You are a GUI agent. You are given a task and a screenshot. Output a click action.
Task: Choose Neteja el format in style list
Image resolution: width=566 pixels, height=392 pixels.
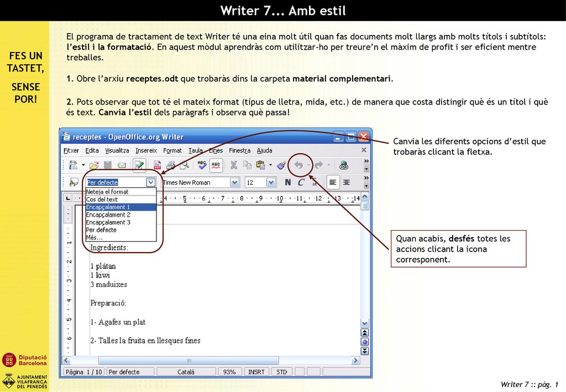coord(121,192)
